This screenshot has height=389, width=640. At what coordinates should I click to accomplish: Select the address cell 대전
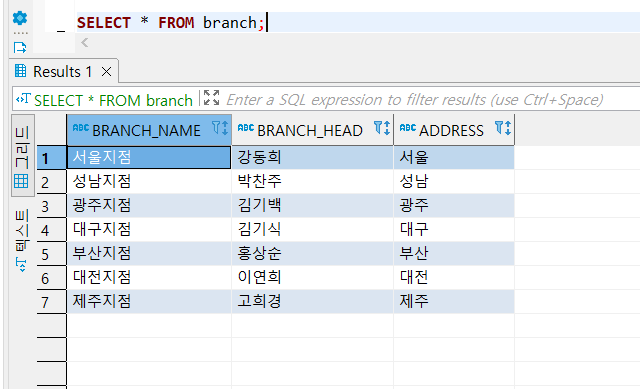point(454,278)
